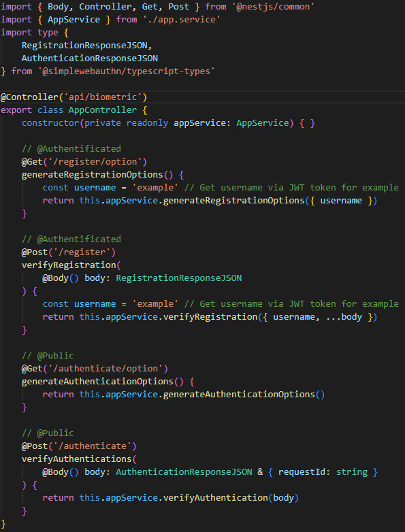Click the first '// @Public' comment
The height and width of the screenshot is (532, 405).
[x=48, y=356]
